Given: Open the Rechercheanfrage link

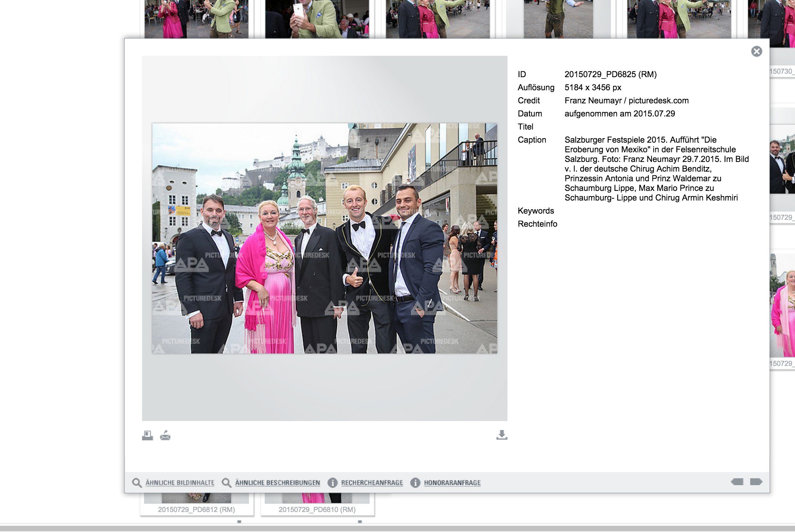Looking at the screenshot, I should pyautogui.click(x=372, y=483).
